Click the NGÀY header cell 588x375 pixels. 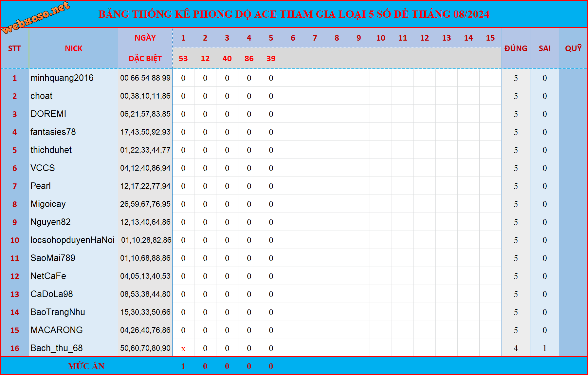click(x=145, y=38)
